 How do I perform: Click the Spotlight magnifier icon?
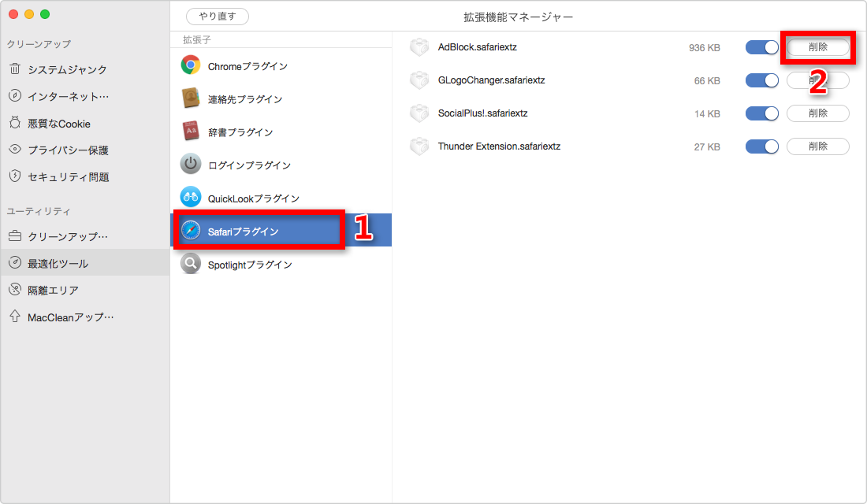click(x=191, y=264)
